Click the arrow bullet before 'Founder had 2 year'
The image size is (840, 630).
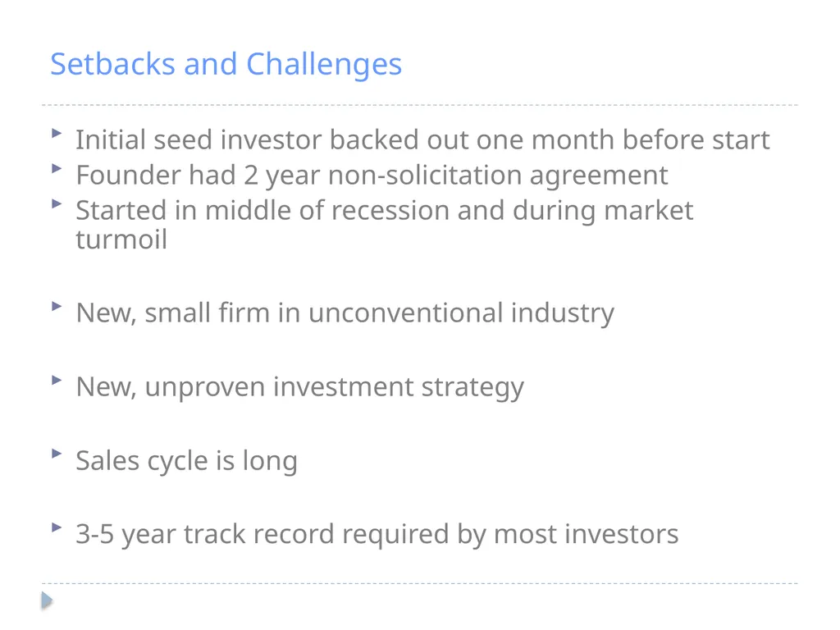point(57,168)
